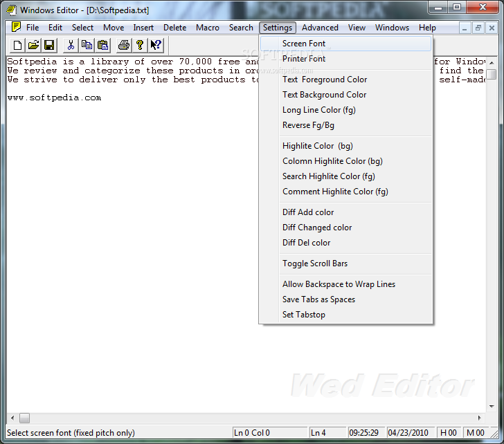Select Text Foreground Color option
Viewport: 504px width, 444px height.
[345, 80]
